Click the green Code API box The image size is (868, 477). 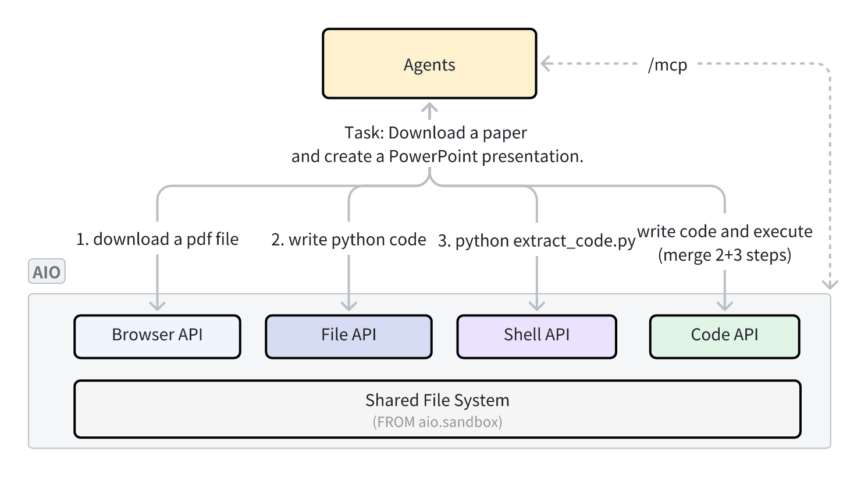click(x=724, y=336)
